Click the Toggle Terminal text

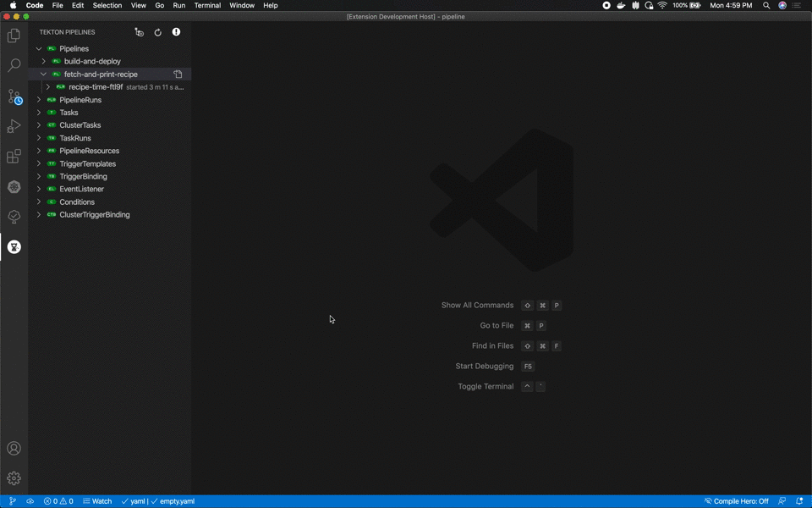pos(486,386)
